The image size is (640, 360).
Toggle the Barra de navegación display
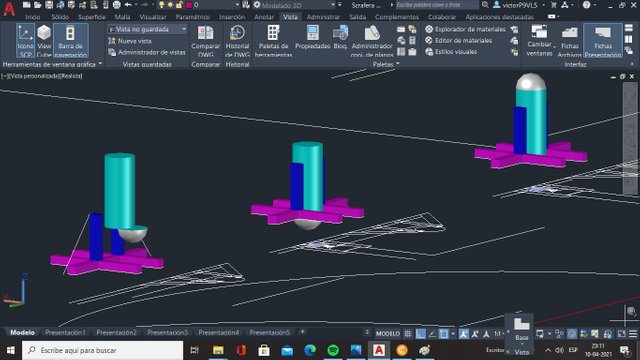pos(70,40)
